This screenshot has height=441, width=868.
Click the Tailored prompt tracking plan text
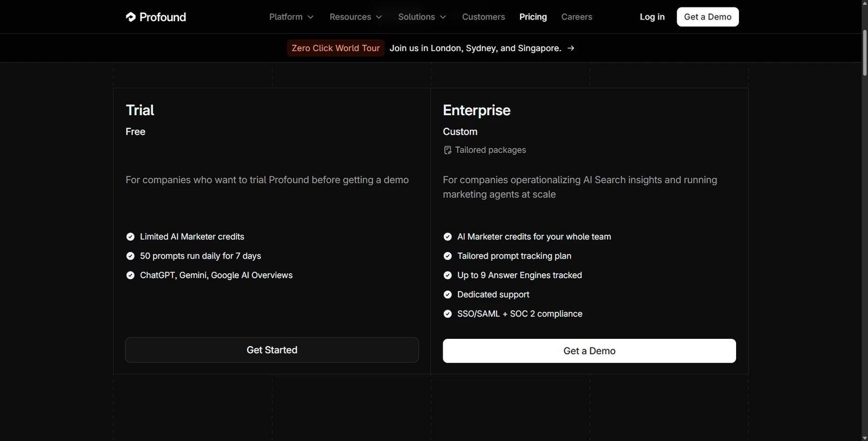pos(514,256)
